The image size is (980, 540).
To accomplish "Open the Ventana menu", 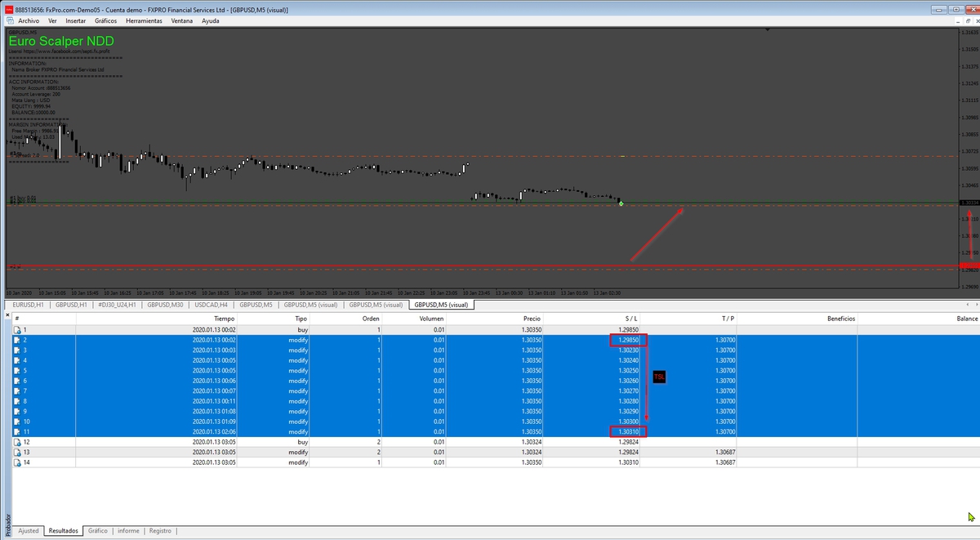I will [x=183, y=20].
